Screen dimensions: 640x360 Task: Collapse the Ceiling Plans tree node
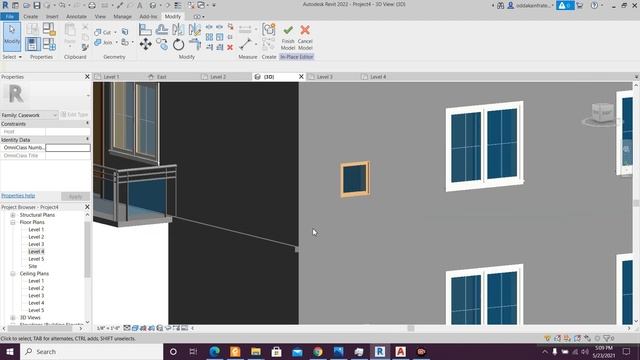point(13,274)
